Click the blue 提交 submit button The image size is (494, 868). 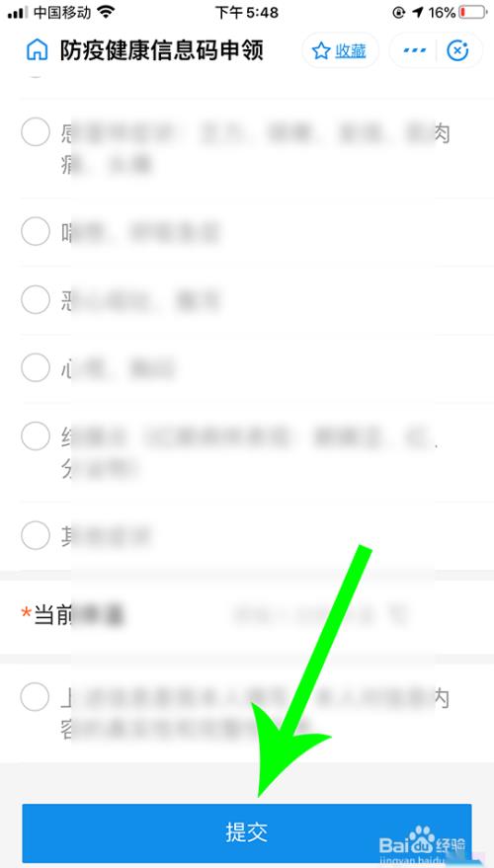tap(247, 832)
